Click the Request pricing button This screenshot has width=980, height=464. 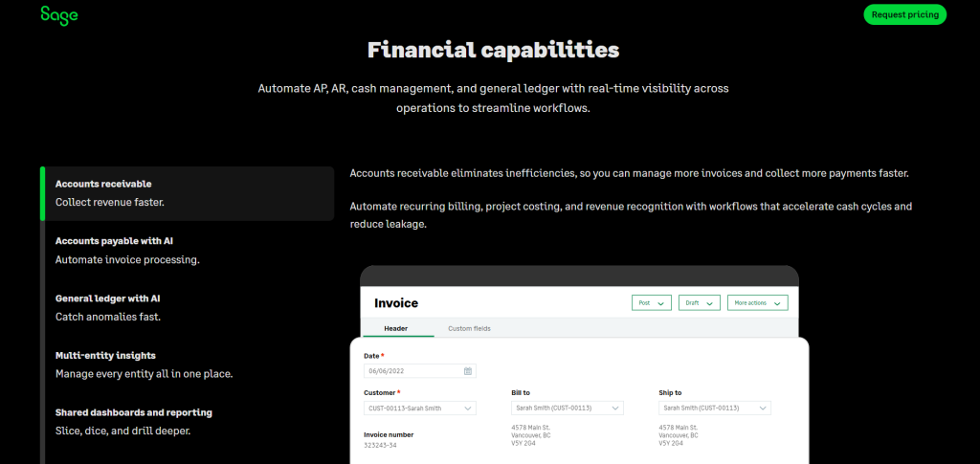tap(904, 14)
